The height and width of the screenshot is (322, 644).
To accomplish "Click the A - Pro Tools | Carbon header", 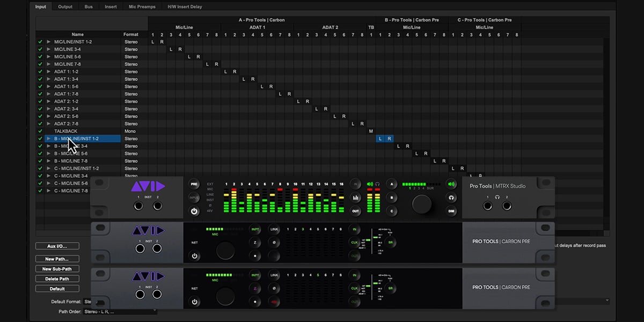I will 261,20.
